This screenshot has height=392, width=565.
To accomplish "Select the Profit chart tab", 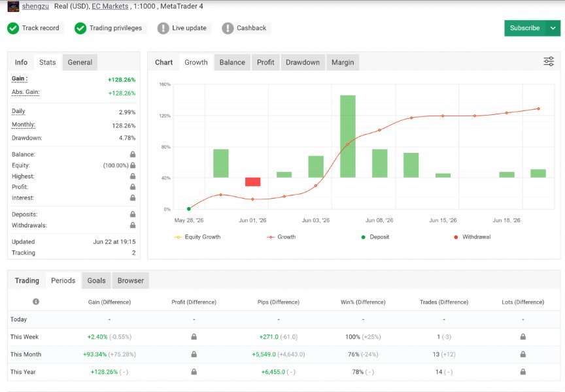I will (x=265, y=62).
